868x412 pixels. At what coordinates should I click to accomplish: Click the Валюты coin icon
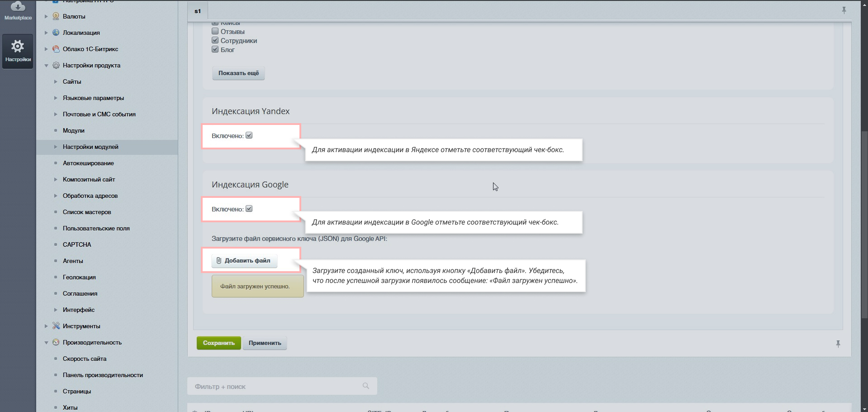tap(56, 16)
